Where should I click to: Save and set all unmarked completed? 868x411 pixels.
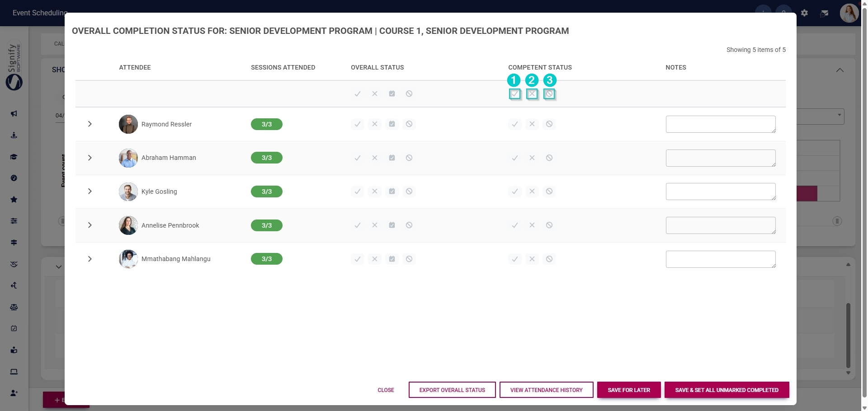(x=727, y=390)
